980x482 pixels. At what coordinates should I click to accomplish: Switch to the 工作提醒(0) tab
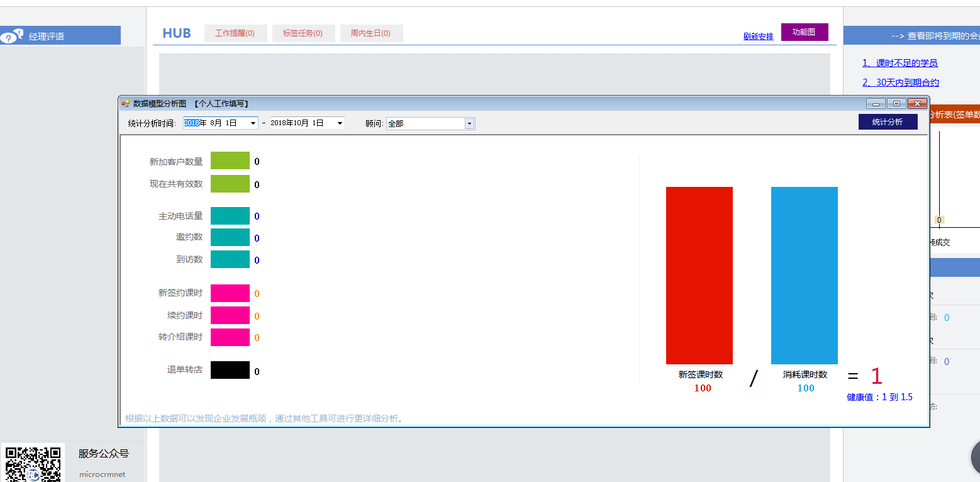pyautogui.click(x=235, y=33)
